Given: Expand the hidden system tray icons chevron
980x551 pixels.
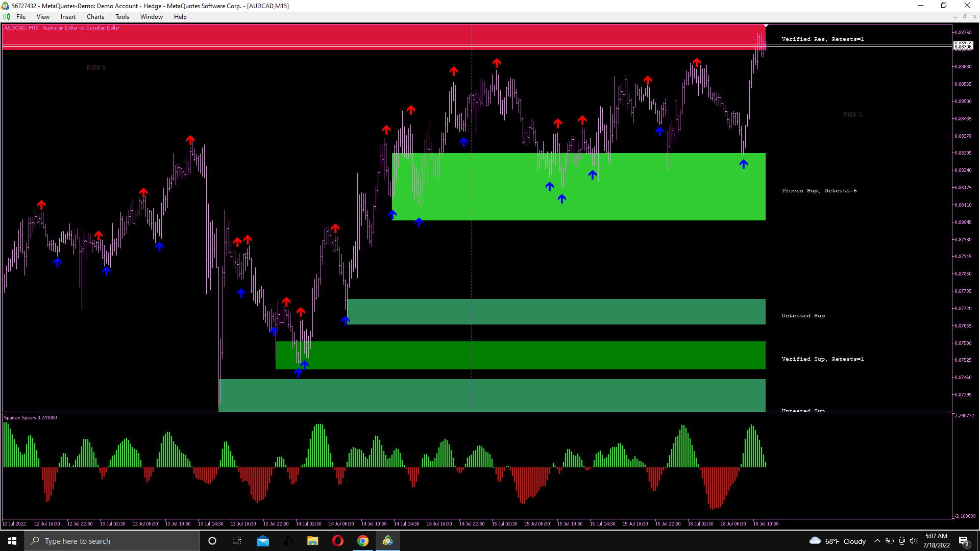Looking at the screenshot, I should pos(877,541).
